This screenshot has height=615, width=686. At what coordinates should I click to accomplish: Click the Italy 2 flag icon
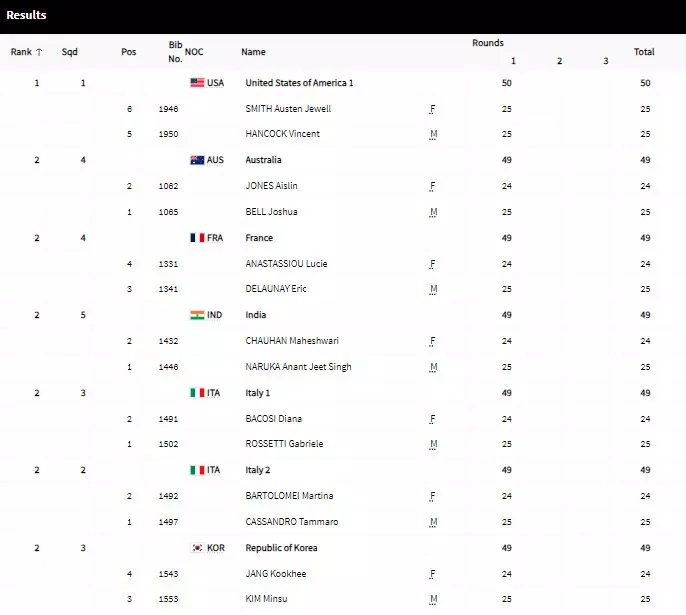(x=197, y=470)
